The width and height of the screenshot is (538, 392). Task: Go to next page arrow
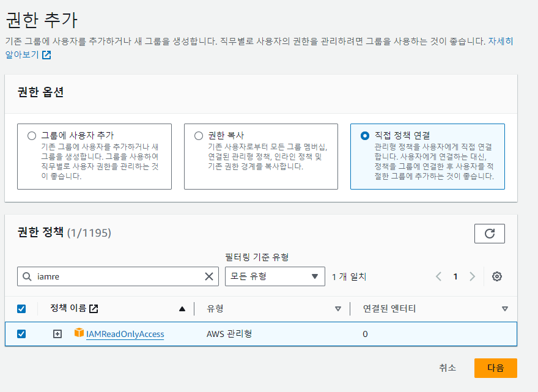[472, 276]
